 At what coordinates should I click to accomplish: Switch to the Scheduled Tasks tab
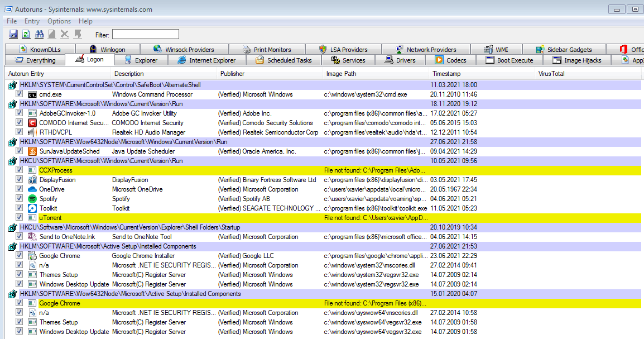284,60
